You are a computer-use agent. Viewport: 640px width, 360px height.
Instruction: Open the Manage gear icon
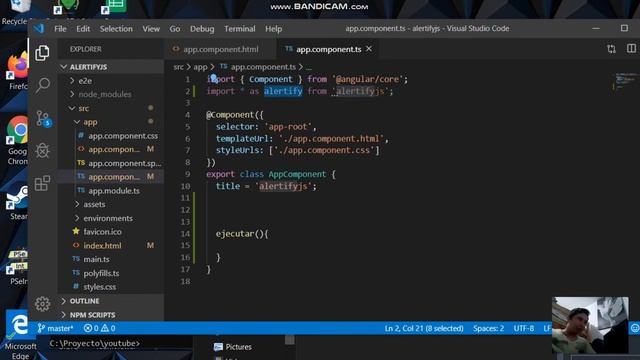[42, 304]
